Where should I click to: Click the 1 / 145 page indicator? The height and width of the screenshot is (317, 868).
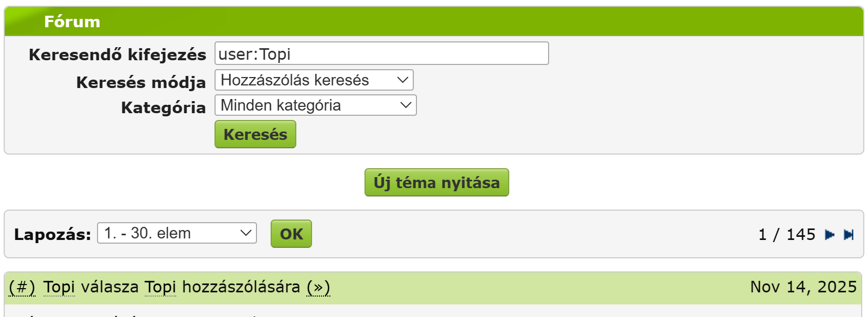click(x=786, y=234)
